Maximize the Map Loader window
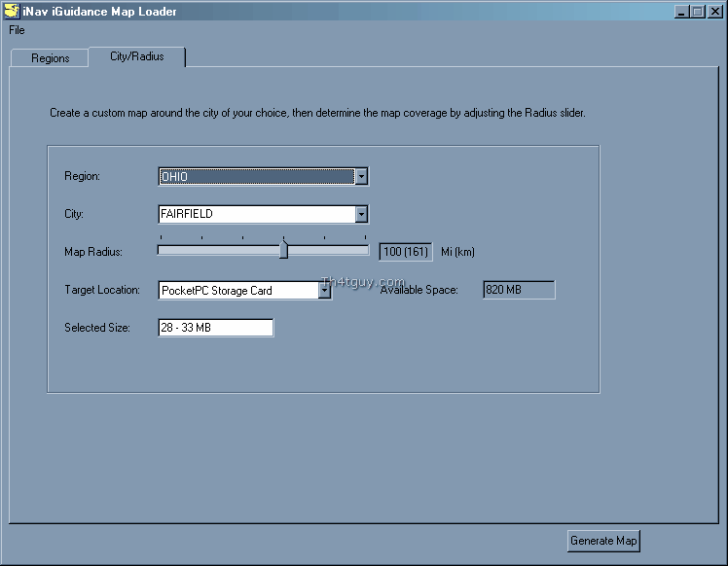 pyautogui.click(x=698, y=12)
